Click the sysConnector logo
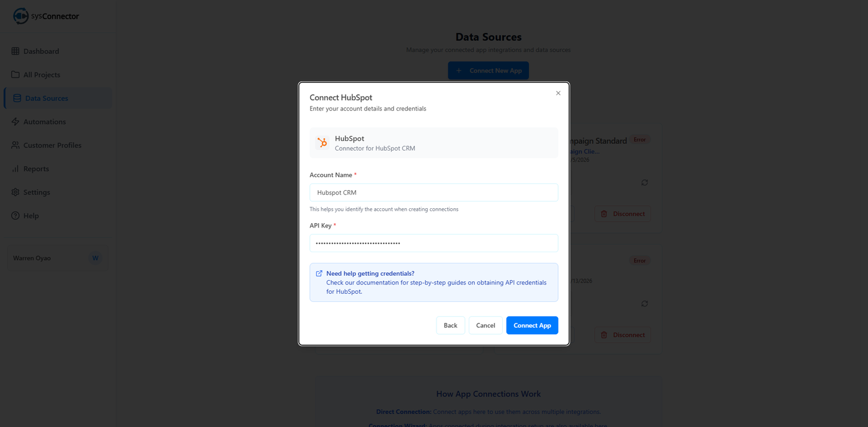The width and height of the screenshot is (868, 427). click(x=46, y=16)
